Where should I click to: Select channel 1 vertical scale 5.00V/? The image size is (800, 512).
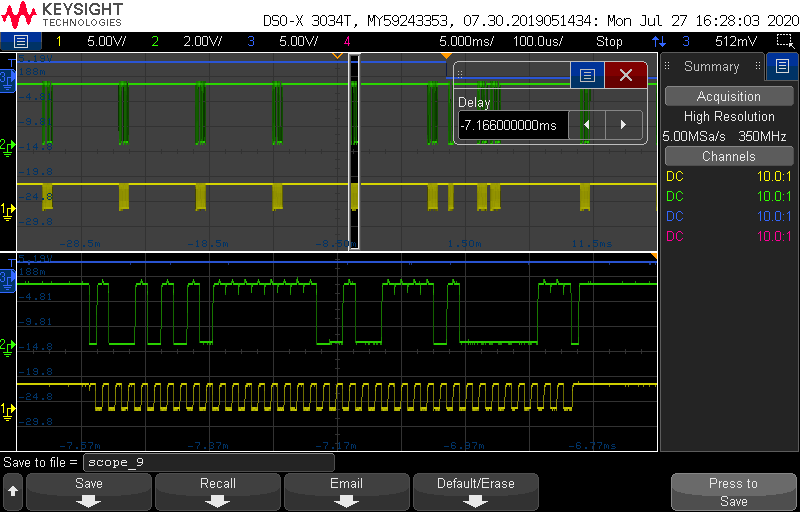[106, 41]
